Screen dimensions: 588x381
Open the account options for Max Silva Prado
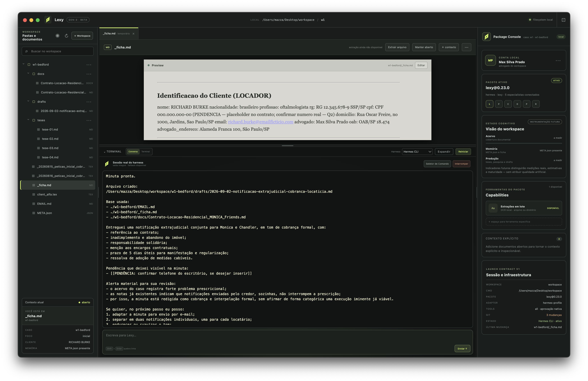pos(558,61)
